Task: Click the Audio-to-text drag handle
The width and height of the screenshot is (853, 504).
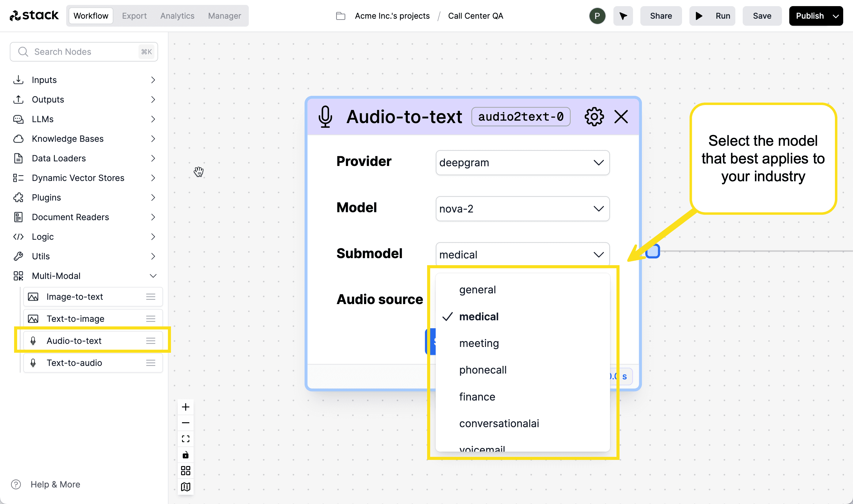Action: click(x=151, y=341)
